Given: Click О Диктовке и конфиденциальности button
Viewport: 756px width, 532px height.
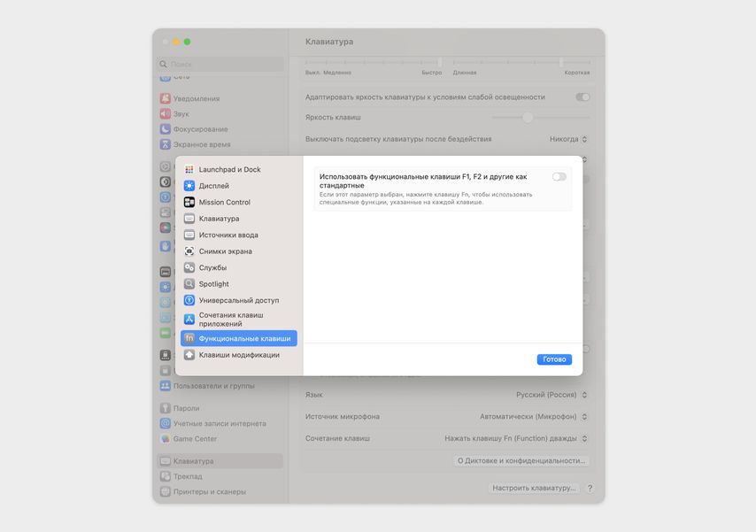Looking at the screenshot, I should click(x=521, y=460).
